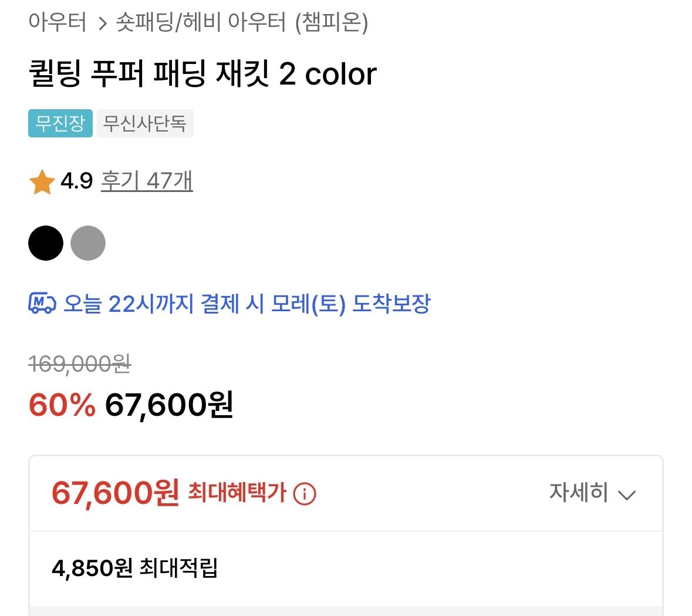Select the black color option
This screenshot has width=692, height=616.
coord(46,243)
